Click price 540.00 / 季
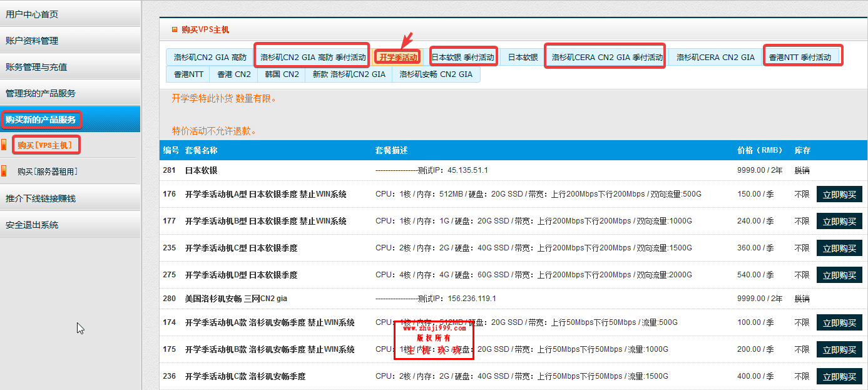868x390 pixels. [x=756, y=275]
